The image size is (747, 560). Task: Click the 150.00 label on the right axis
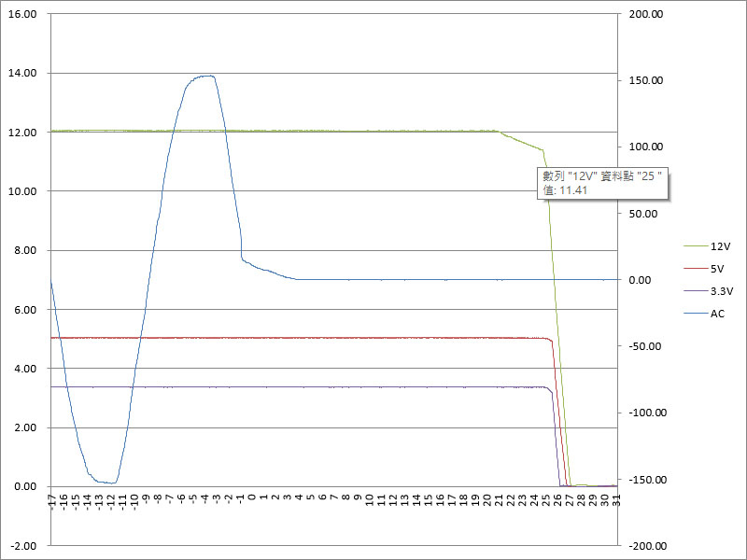pyautogui.click(x=646, y=80)
